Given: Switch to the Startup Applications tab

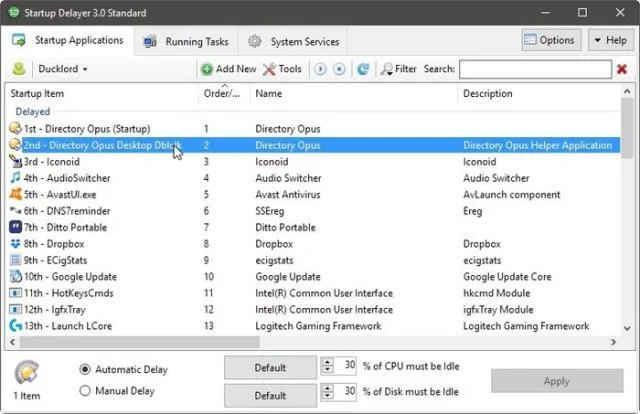Looking at the screenshot, I should (x=67, y=40).
